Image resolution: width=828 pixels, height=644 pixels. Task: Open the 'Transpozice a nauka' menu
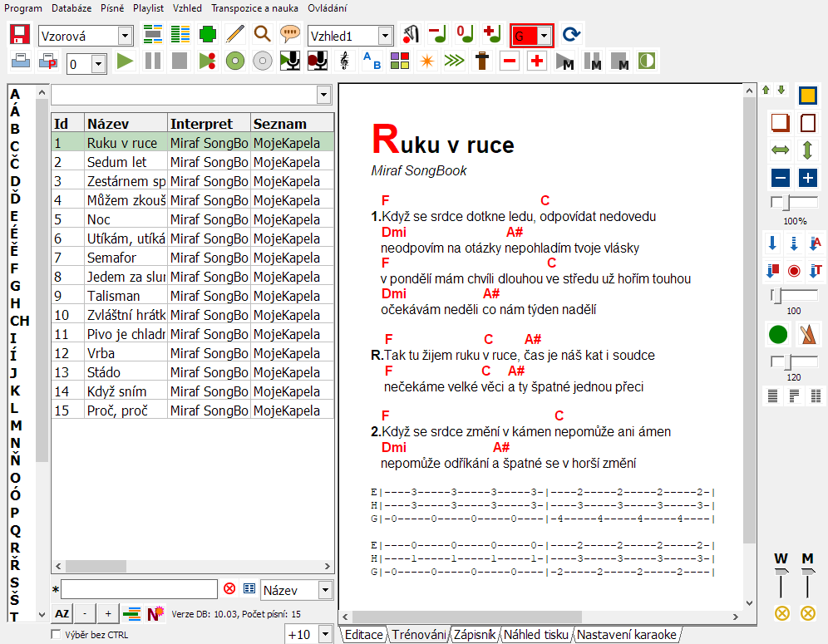[x=254, y=8]
